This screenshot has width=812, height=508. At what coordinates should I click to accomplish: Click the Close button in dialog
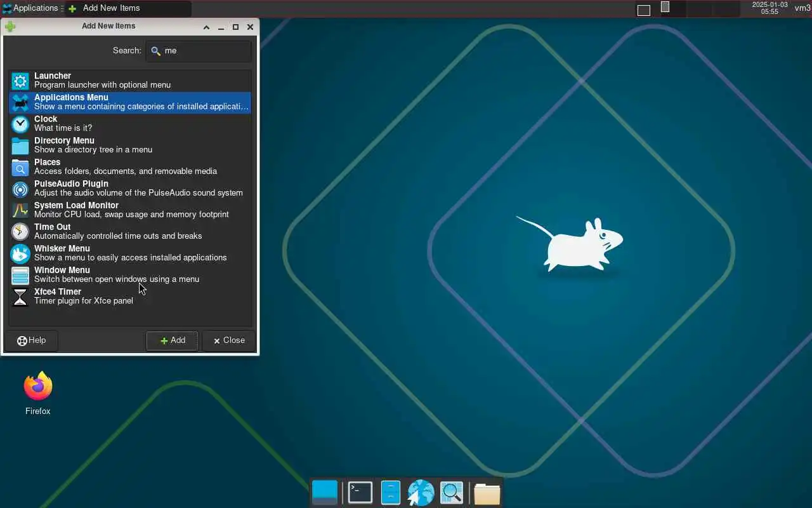[229, 340]
